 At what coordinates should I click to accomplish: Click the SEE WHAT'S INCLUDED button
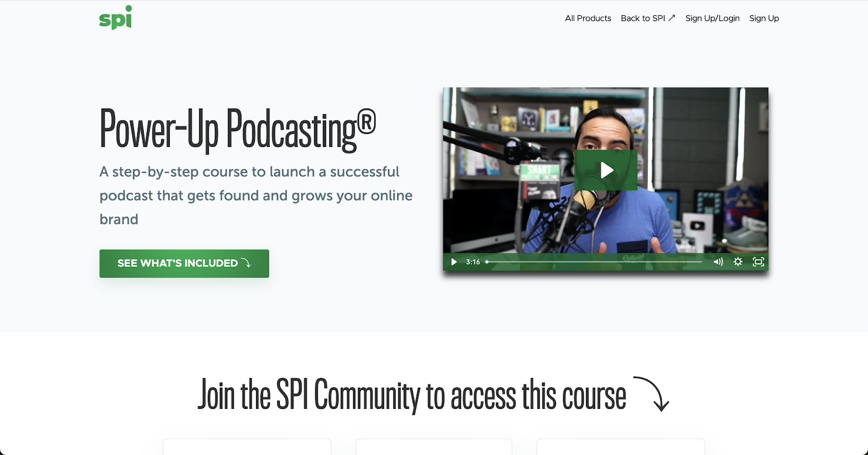point(184,264)
